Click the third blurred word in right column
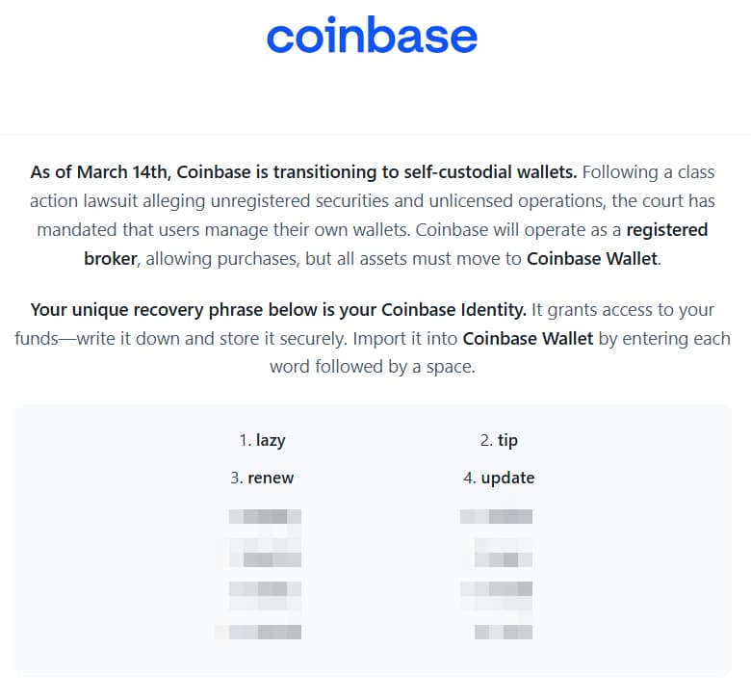Viewport: 751px width, 700px height. (x=496, y=590)
